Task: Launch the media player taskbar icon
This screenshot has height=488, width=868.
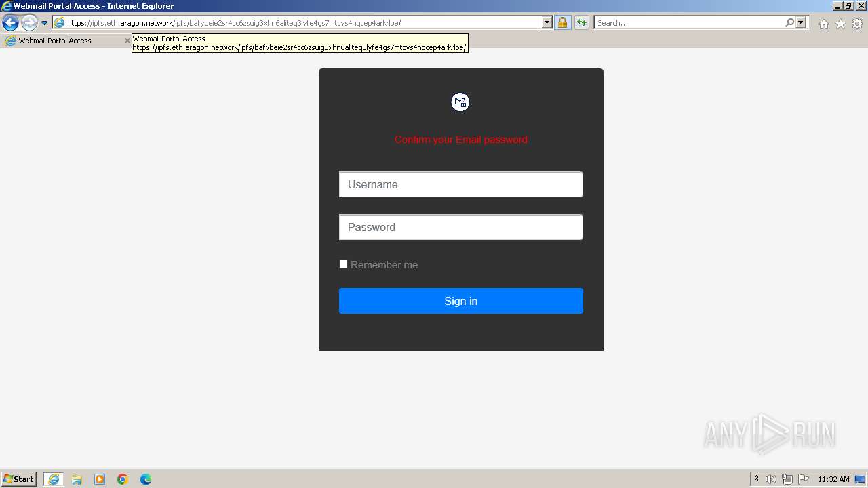Action: pyautogui.click(x=100, y=479)
